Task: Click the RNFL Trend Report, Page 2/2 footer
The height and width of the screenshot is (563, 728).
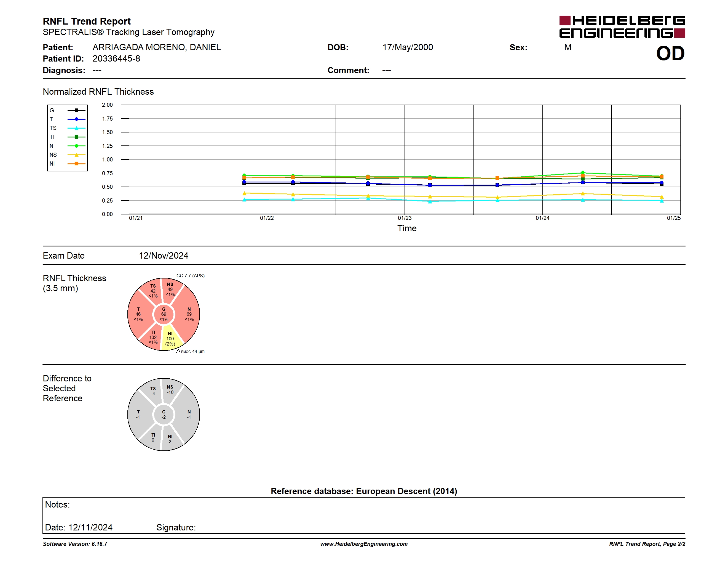Action: (x=647, y=544)
